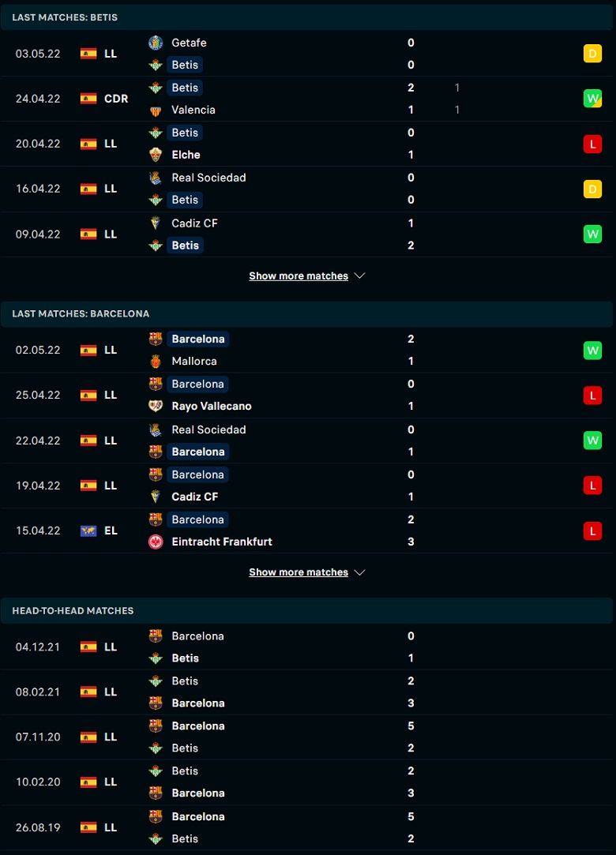Viewport: 616px width, 855px height.
Task: Click the Head-to-Head Matches header
Action: click(x=308, y=611)
